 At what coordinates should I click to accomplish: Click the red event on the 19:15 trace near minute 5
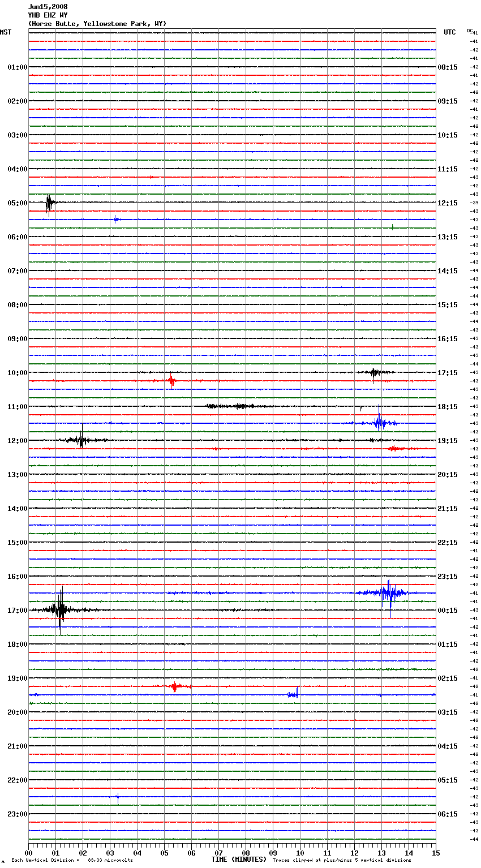coord(175,686)
